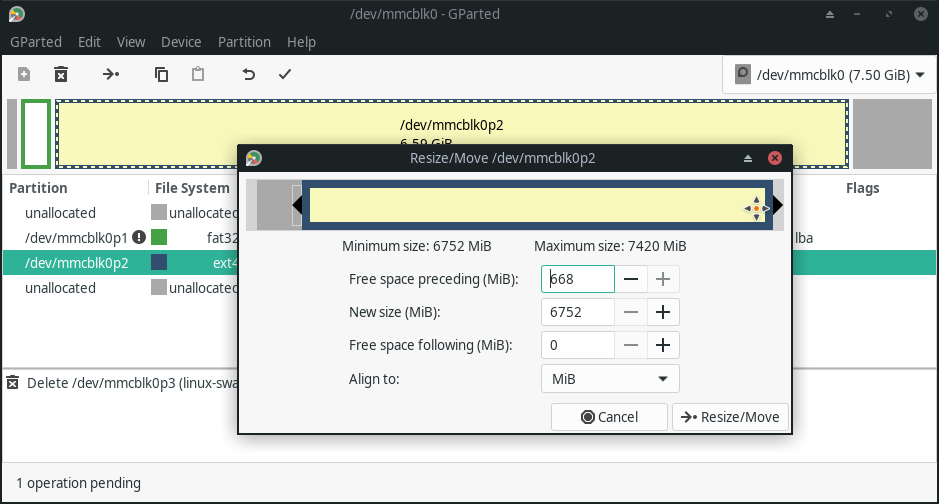Open the Partition menu
Viewport: 939px width, 504px height.
tap(244, 42)
